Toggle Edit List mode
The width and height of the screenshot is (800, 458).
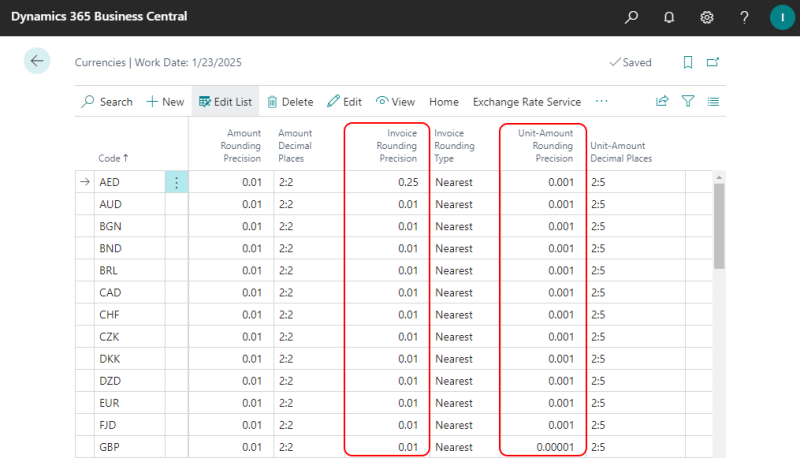point(226,101)
